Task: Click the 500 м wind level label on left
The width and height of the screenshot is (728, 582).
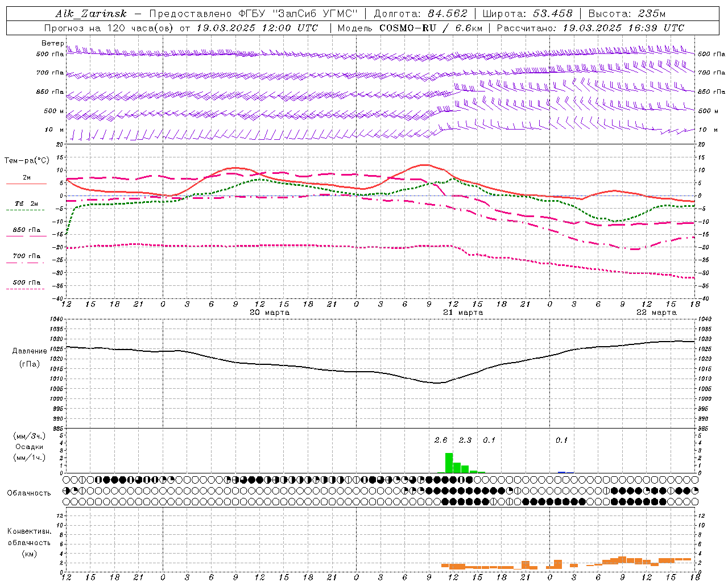Action: [x=54, y=111]
